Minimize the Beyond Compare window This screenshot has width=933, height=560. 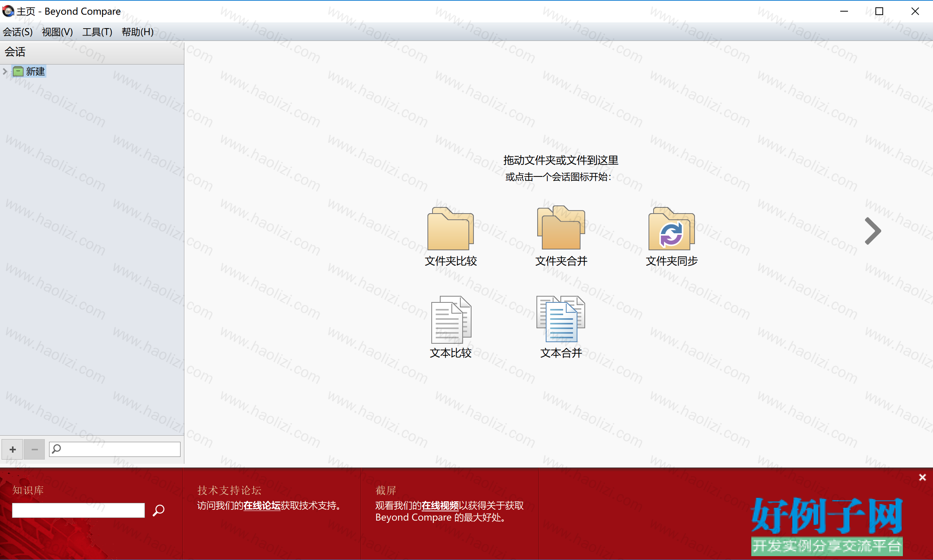click(844, 11)
